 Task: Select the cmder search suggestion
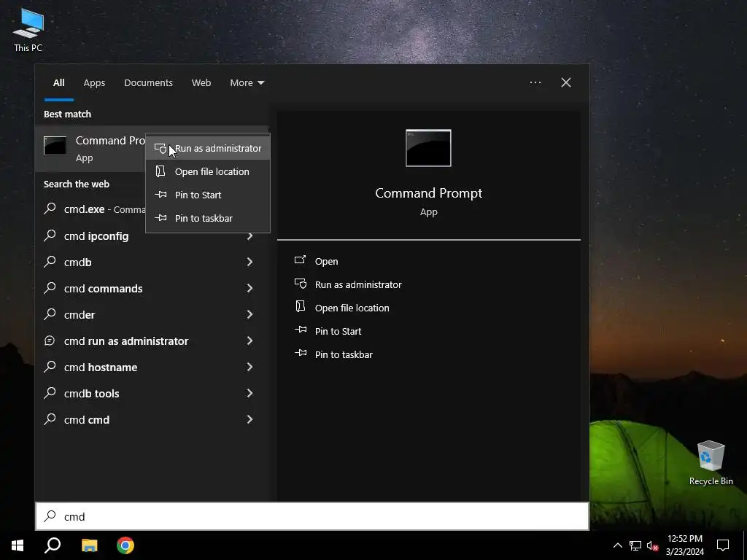click(152, 315)
